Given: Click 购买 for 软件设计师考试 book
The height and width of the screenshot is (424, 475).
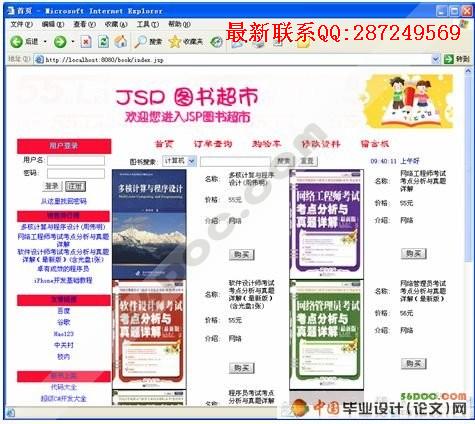Looking at the screenshot, I should click(242, 368).
